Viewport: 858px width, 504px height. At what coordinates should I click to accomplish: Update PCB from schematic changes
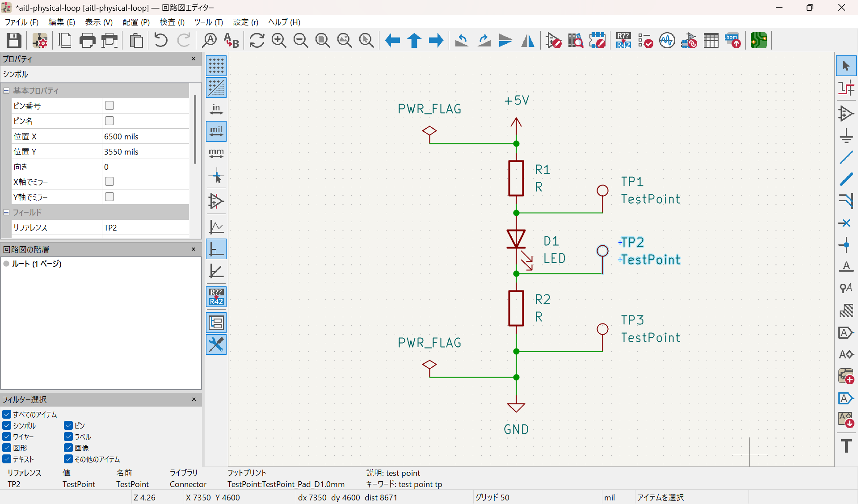(x=689, y=41)
